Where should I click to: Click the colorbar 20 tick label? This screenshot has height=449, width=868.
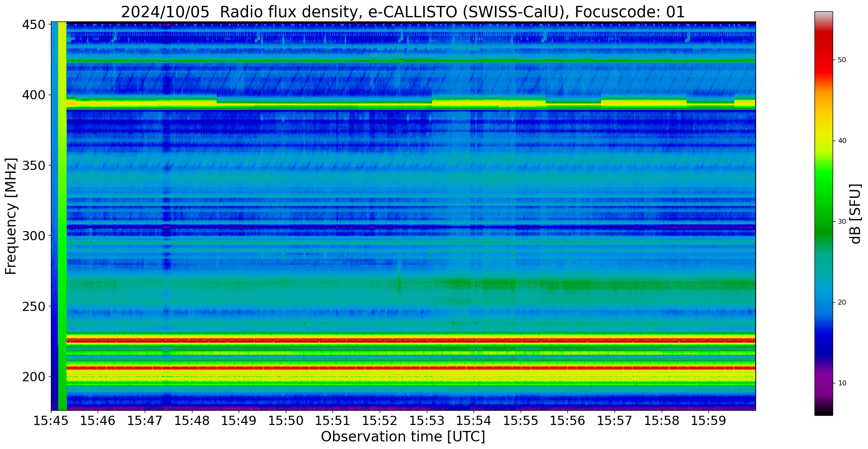click(842, 303)
